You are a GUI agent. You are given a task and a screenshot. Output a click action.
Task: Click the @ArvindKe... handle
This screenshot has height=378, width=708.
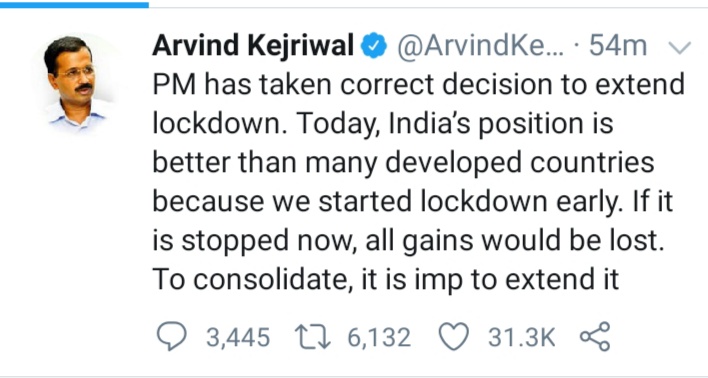(480, 47)
